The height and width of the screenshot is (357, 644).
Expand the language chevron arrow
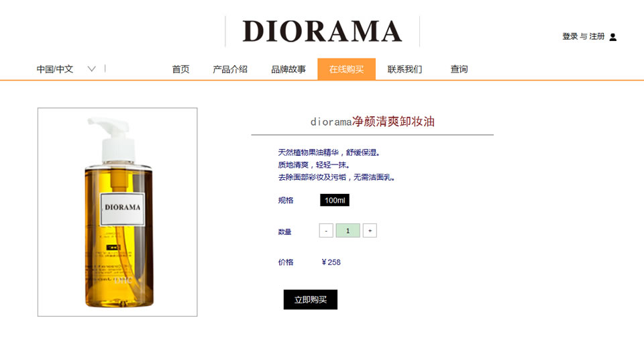pyautogui.click(x=92, y=69)
